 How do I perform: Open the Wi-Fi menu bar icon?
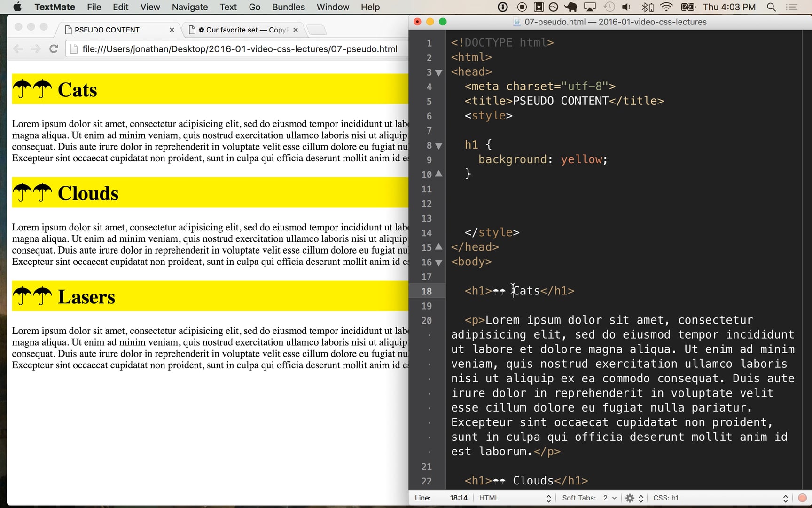click(666, 7)
